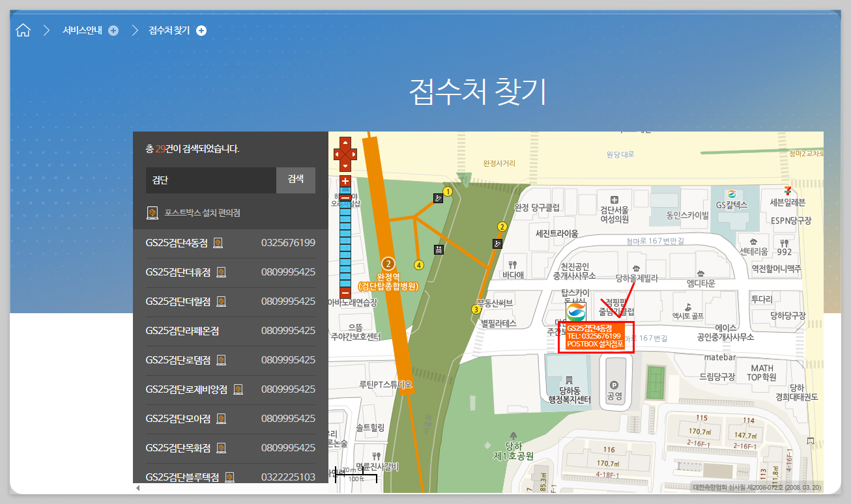This screenshot has height=504, width=851.
Task: Click the 992 restaurant icon
Action: (785, 242)
